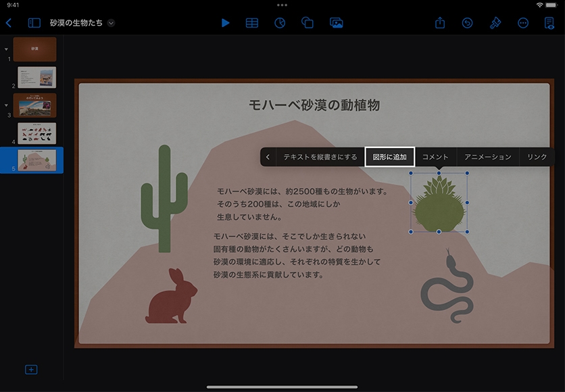Open the media insert icon

pos(336,22)
